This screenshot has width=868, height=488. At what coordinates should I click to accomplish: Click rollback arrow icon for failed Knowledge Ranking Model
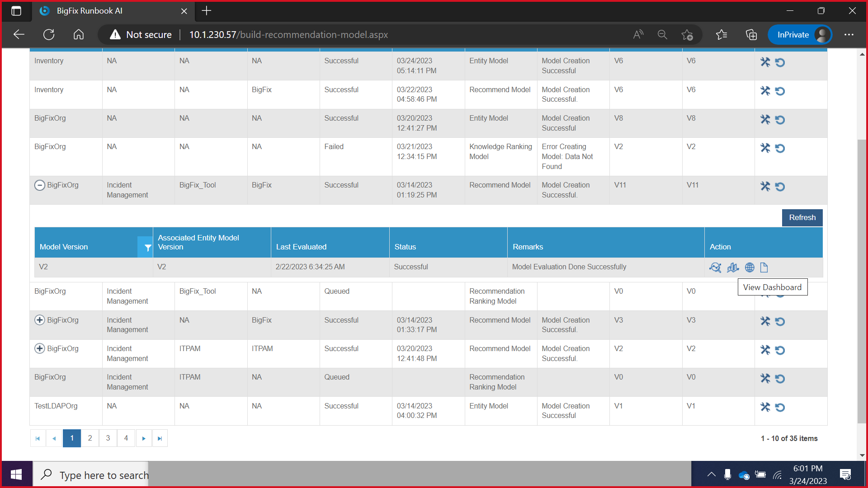coord(780,148)
